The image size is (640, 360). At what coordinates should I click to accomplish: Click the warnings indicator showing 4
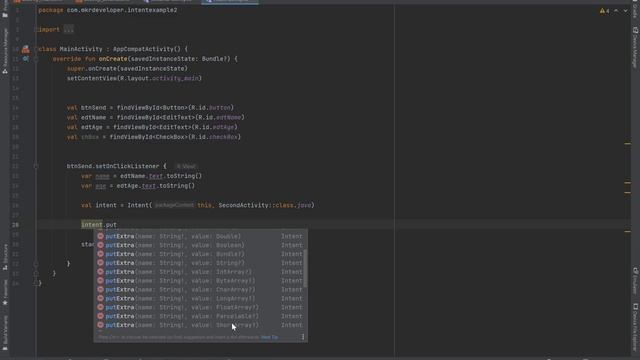(x=604, y=11)
